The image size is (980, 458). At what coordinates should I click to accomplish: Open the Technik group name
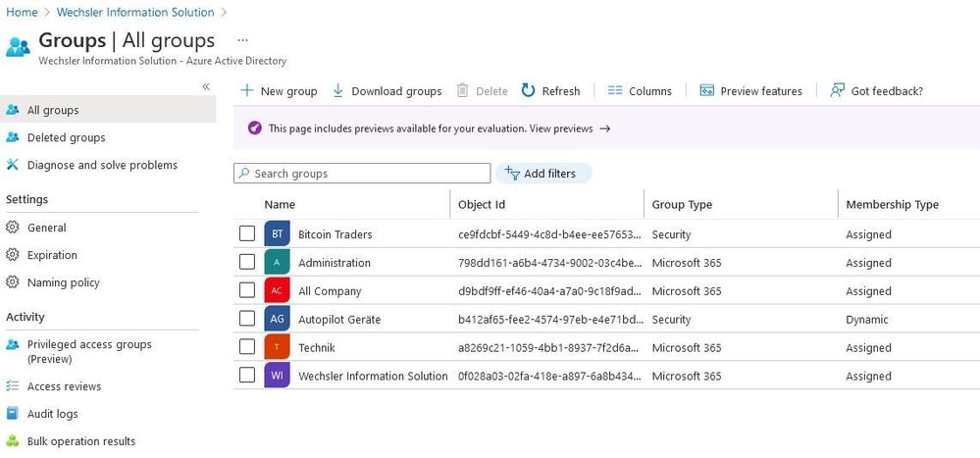pyautogui.click(x=316, y=347)
